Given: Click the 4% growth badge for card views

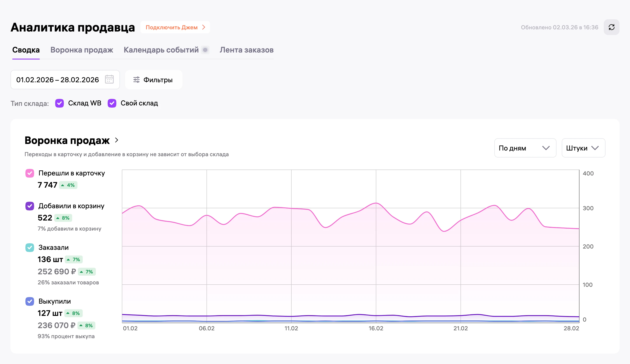Looking at the screenshot, I should click(68, 185).
